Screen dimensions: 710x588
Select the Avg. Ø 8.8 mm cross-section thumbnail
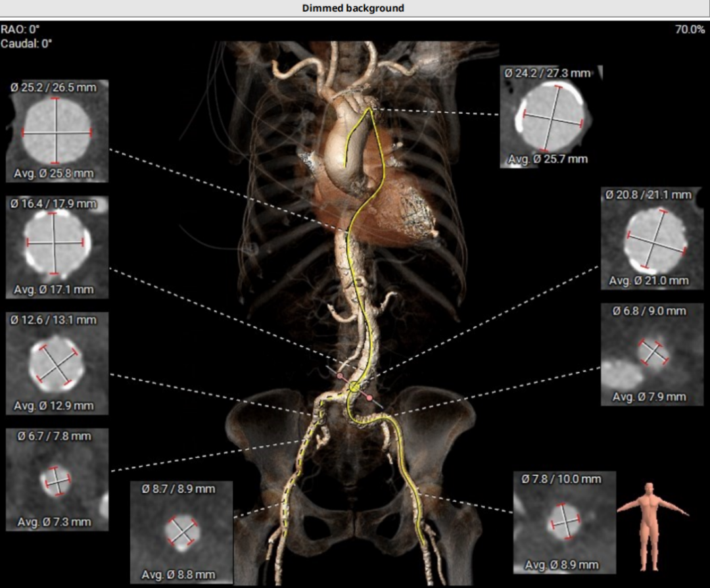(x=181, y=532)
